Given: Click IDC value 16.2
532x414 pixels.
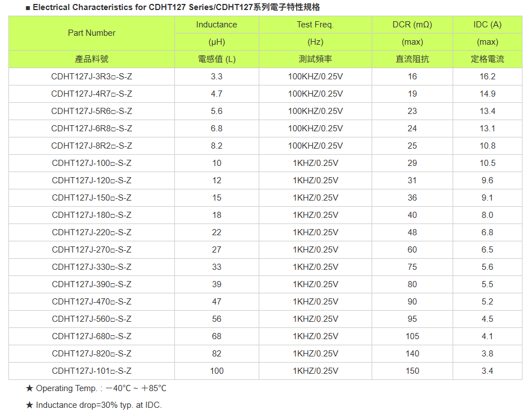Looking at the screenshot, I should point(487,77).
